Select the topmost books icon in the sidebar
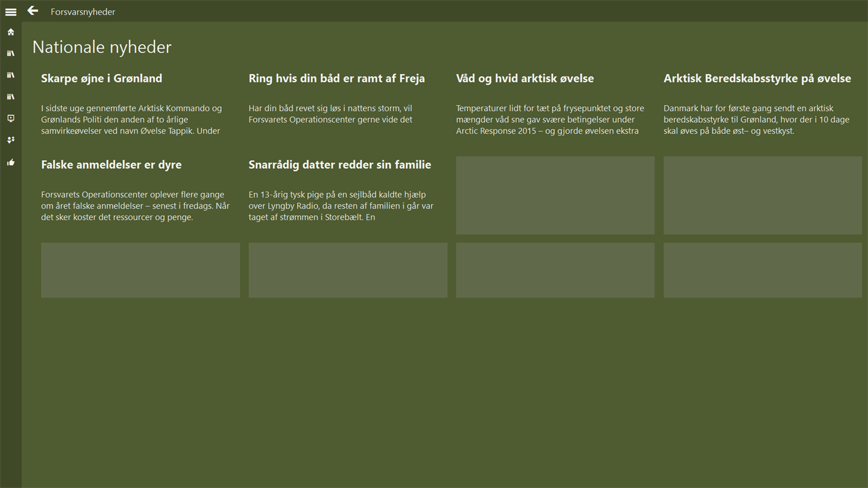The height and width of the screenshot is (488, 868). tap(11, 54)
